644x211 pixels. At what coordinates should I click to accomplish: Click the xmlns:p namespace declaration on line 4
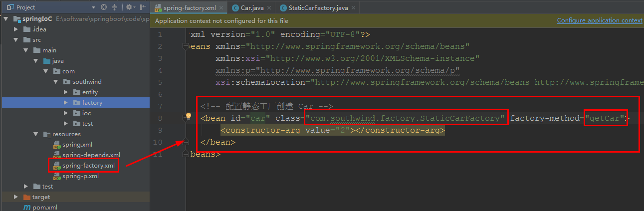(x=338, y=70)
